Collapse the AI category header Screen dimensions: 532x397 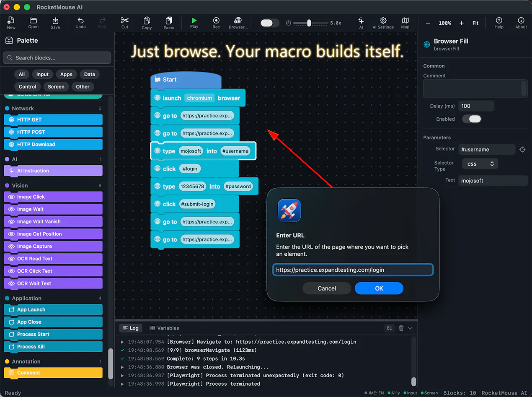click(x=53, y=159)
